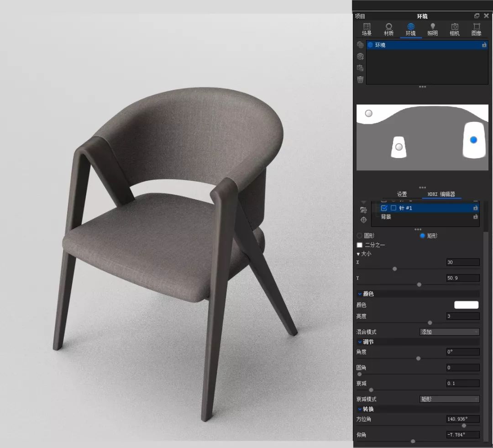
Task: Click the blue pin in HDRI preview
Action: (473, 140)
